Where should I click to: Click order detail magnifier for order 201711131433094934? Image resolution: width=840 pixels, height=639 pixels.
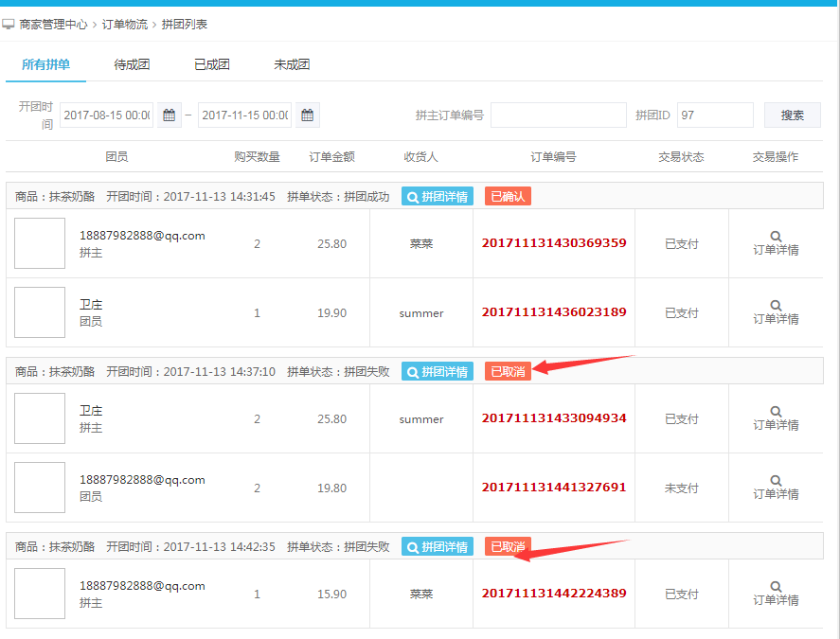point(776,412)
